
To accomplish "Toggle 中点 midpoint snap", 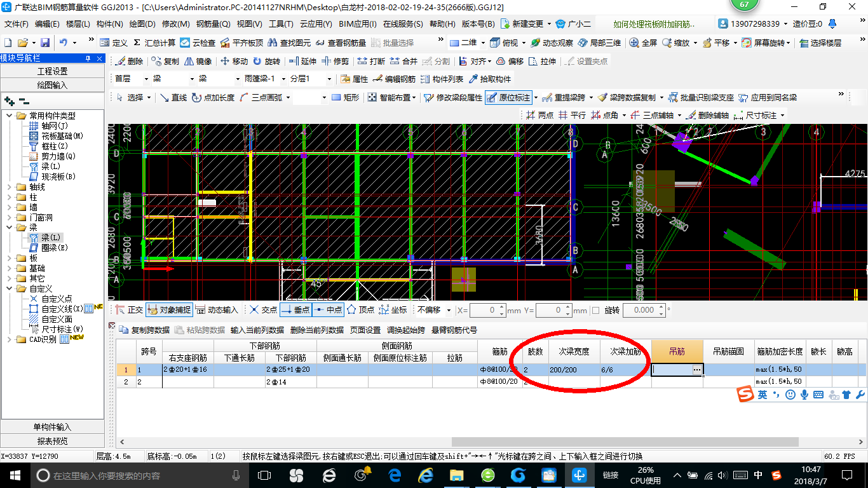I will pyautogui.click(x=328, y=310).
